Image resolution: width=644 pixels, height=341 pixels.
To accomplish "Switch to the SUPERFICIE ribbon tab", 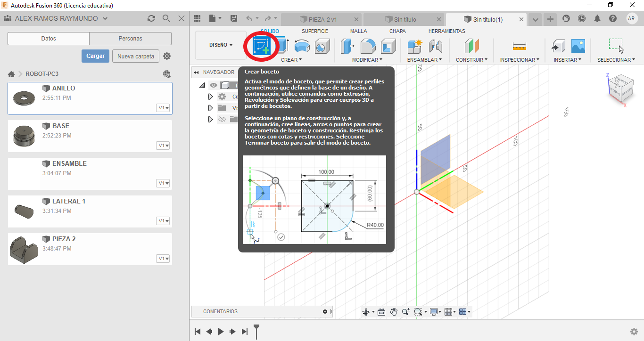I will click(315, 31).
